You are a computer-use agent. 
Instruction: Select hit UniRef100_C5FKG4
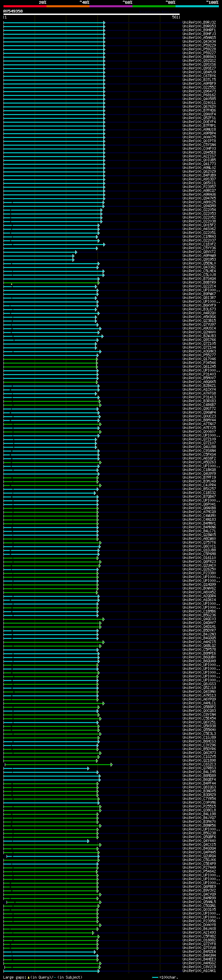(x=199, y=455)
